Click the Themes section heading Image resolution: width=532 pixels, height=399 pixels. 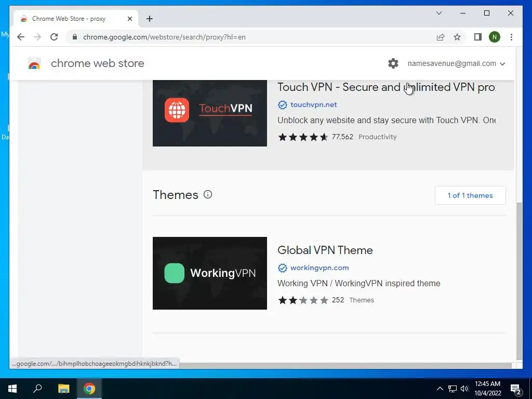tap(176, 195)
